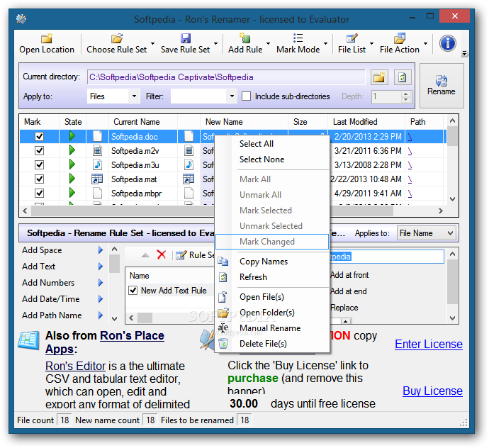Click the Ron's Place Apps spreadsheet icon
The image size is (489, 448).
click(28, 341)
